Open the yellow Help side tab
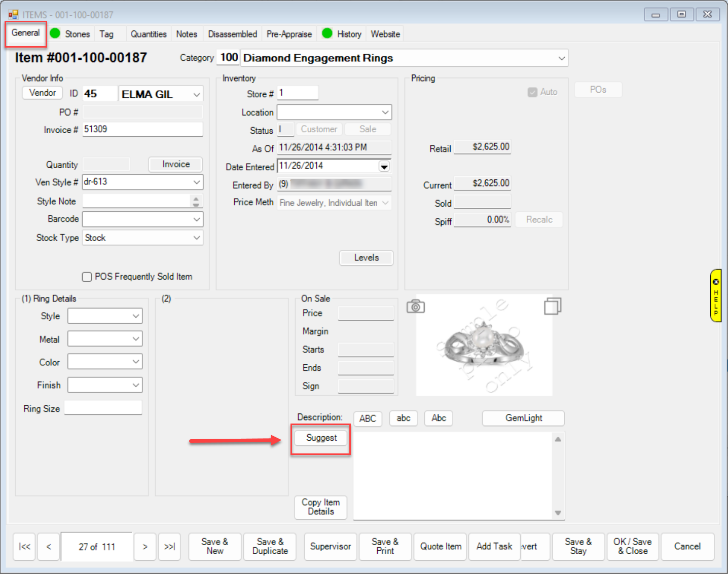 point(715,295)
